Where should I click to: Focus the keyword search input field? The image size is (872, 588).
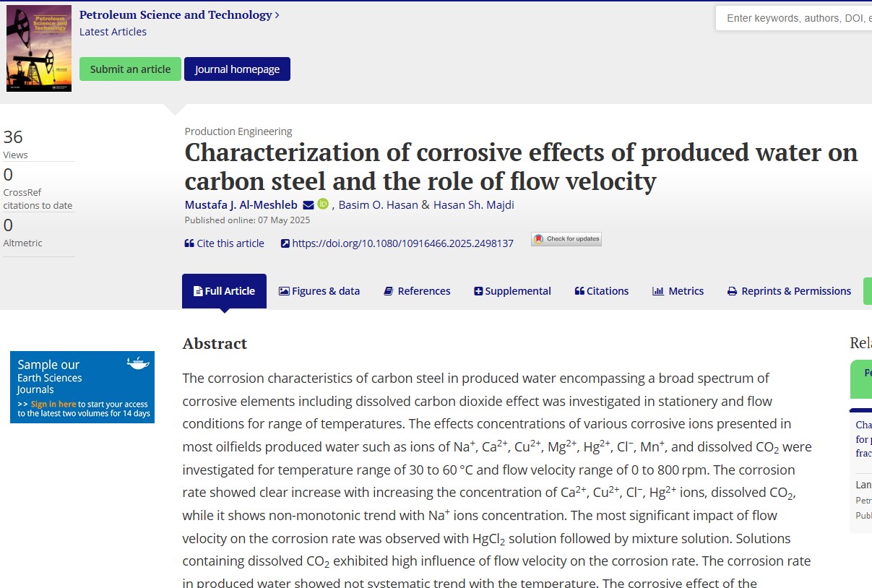coord(795,18)
